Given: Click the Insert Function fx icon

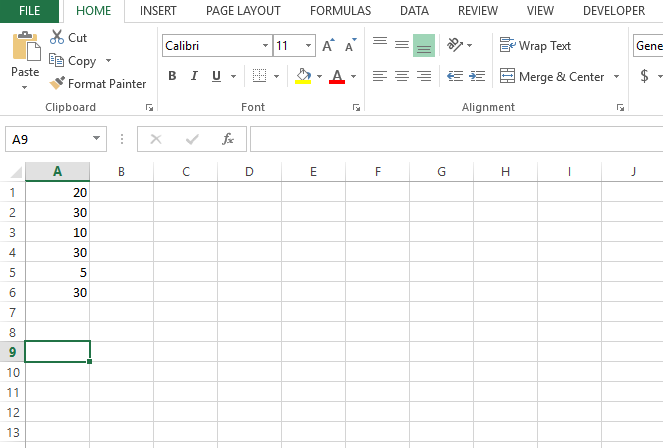Looking at the screenshot, I should (x=228, y=139).
